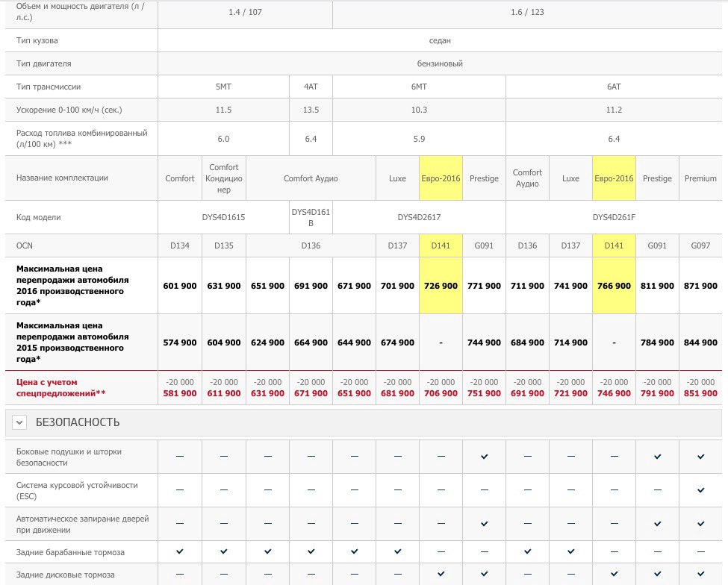
Task: Collapse the БЕЗОПАСНОСТЬ section chevron
Action: coord(19,423)
